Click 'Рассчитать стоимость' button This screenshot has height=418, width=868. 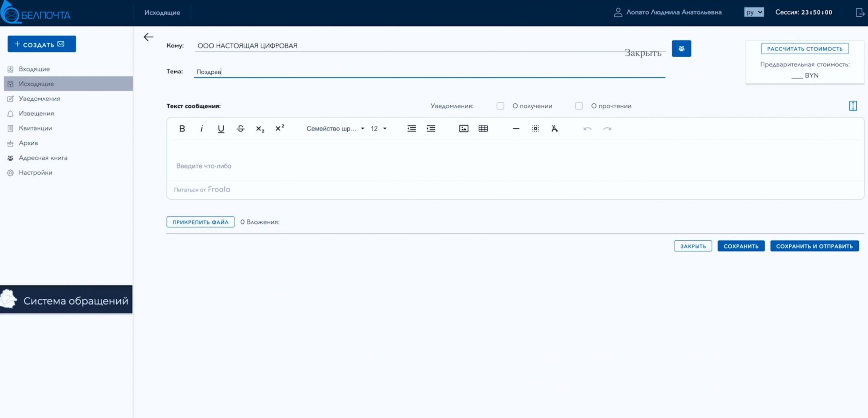pos(805,49)
